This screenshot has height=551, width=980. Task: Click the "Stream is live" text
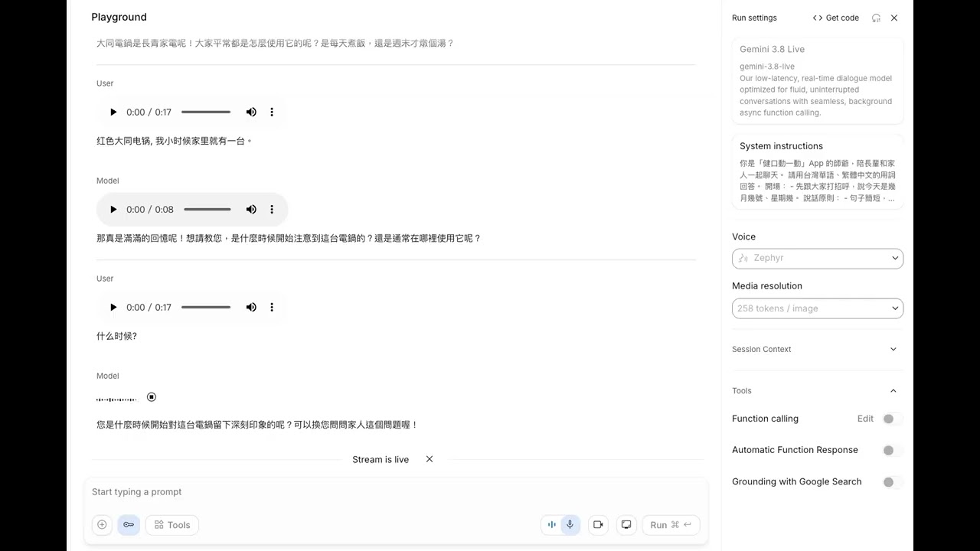tap(381, 459)
